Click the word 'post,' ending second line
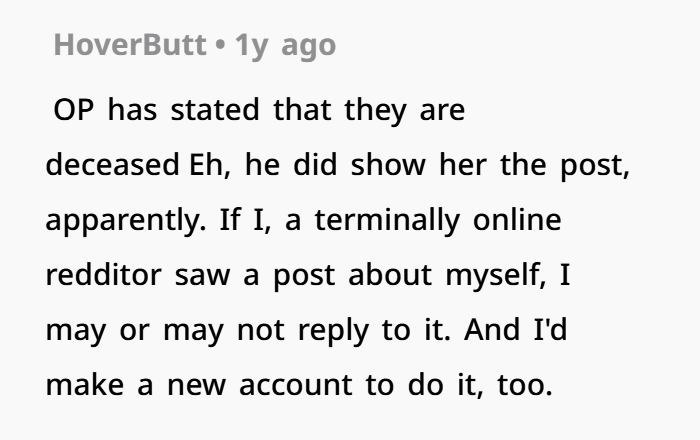The width and height of the screenshot is (700, 440). coord(594,165)
